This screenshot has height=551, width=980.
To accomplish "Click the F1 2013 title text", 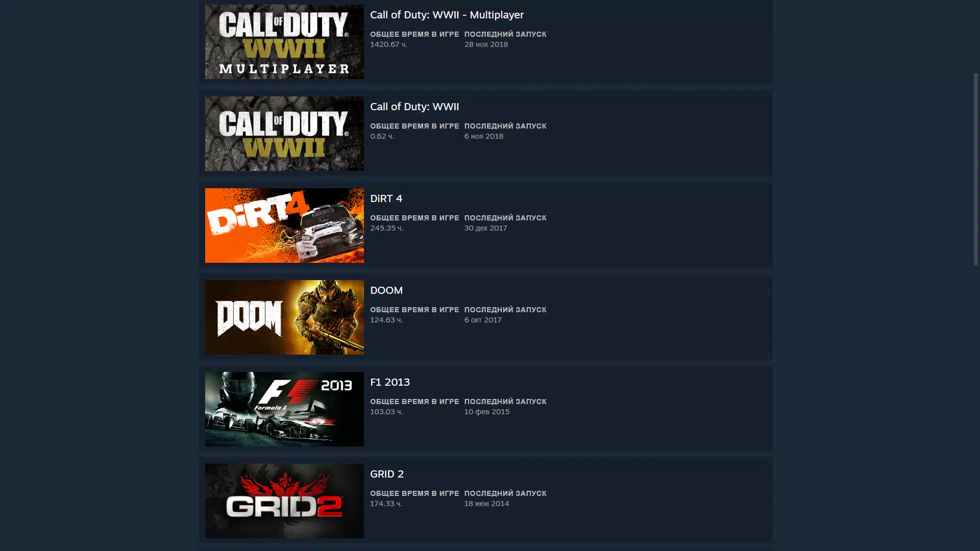I will (x=390, y=382).
